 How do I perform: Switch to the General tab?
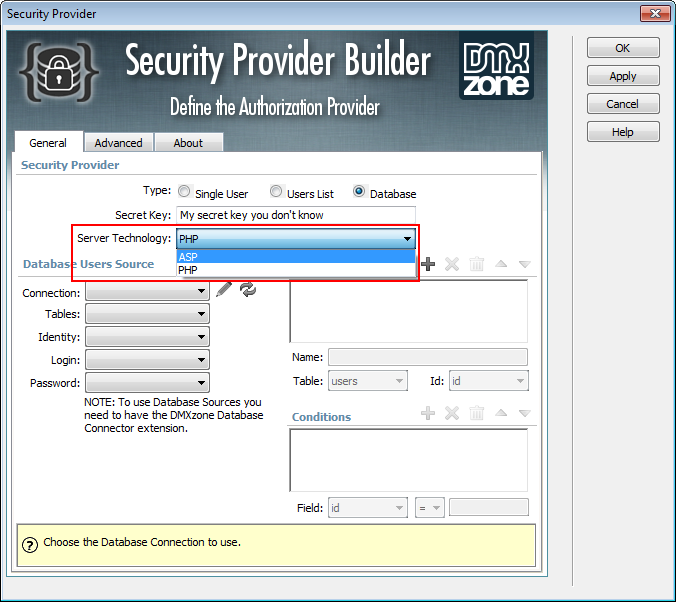pos(48,143)
